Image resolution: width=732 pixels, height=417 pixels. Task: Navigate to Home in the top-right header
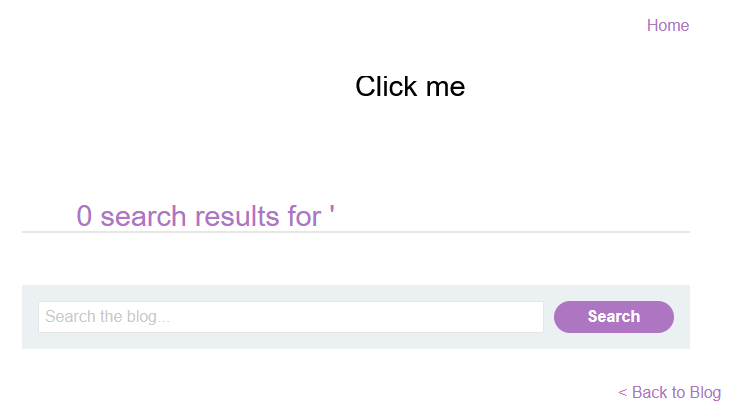pos(667,26)
